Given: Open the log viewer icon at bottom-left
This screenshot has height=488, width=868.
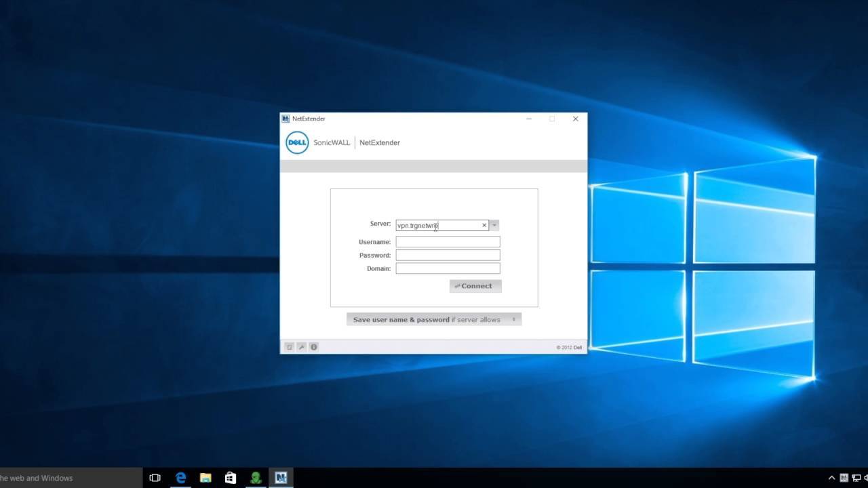Looking at the screenshot, I should [x=289, y=347].
